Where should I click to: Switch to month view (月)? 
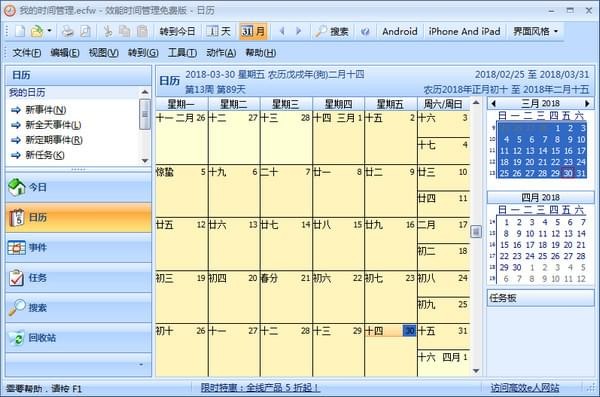point(253,31)
